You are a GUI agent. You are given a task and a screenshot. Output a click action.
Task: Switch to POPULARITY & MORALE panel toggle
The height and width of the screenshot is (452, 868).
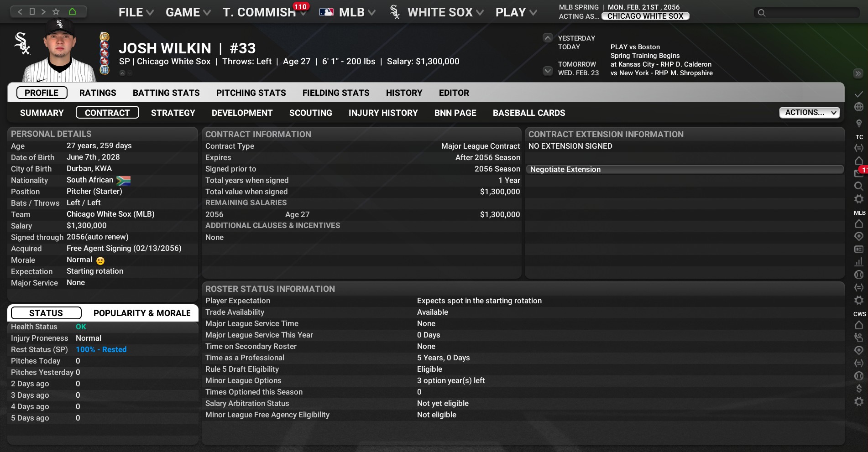(142, 313)
